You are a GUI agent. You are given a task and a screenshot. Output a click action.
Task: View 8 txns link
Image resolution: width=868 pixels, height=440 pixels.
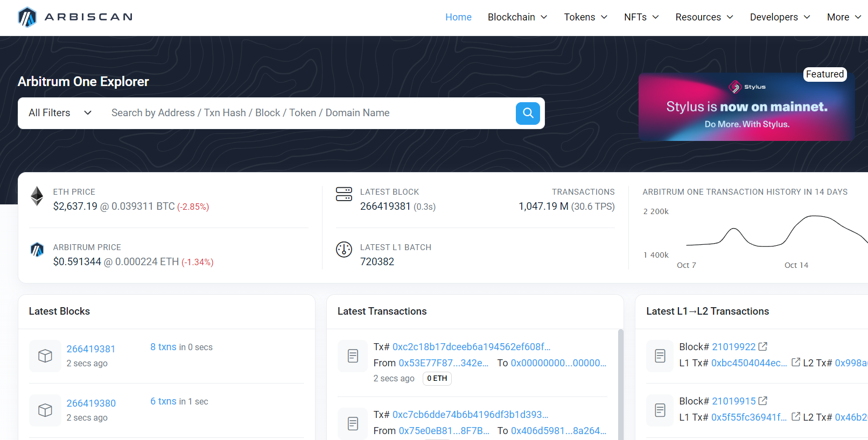point(163,347)
